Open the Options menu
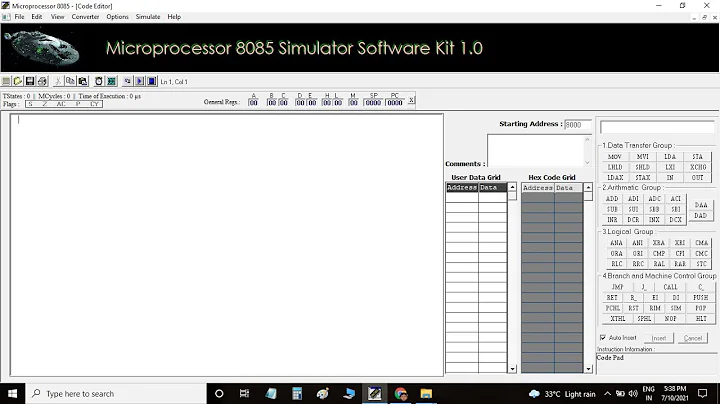 tap(118, 17)
